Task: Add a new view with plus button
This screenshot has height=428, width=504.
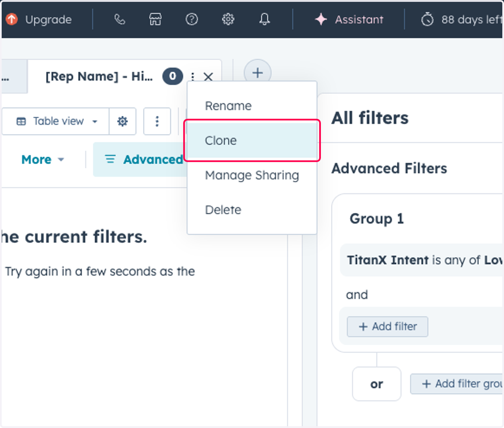Action: [x=257, y=73]
